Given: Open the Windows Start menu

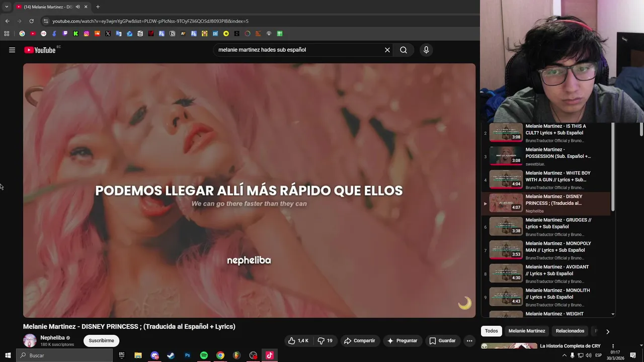Looking at the screenshot, I should [x=8, y=355].
